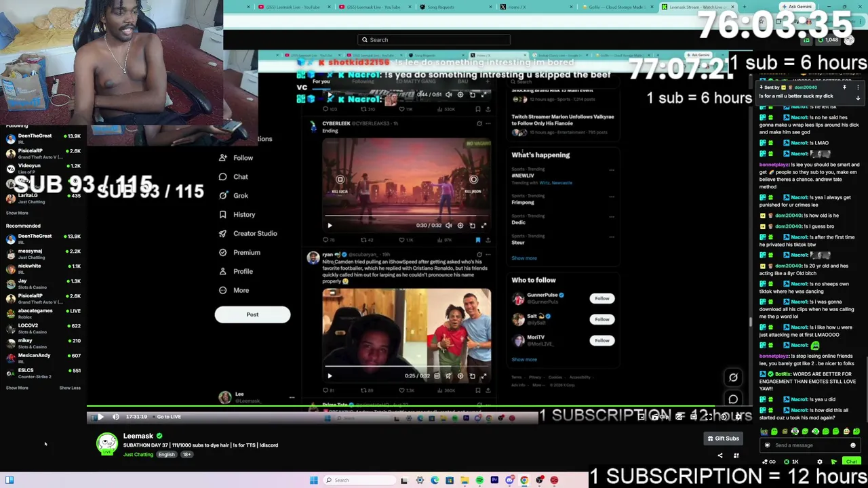Open channel points 1K icon in chat
This screenshot has height=488, width=868.
pyautogui.click(x=791, y=462)
